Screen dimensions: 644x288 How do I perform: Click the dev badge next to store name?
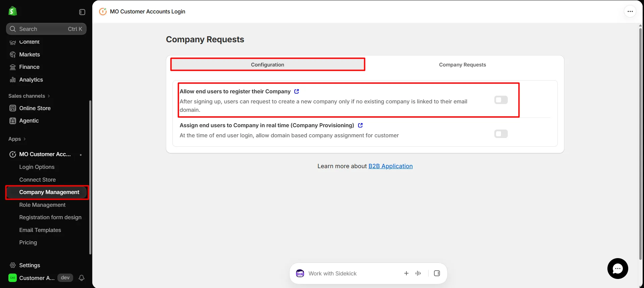coord(65,278)
